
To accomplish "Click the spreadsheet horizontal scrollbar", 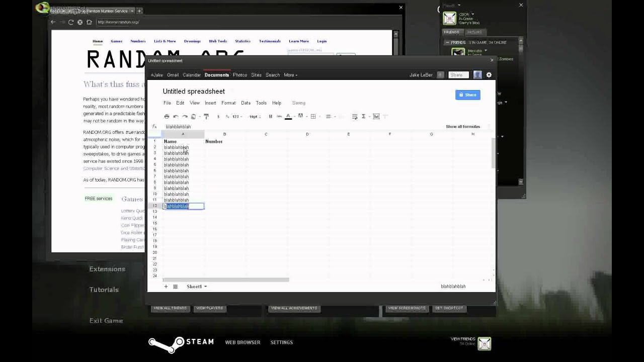I will tap(226, 280).
